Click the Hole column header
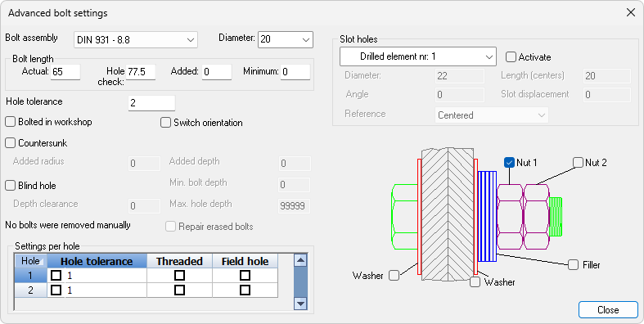The height and width of the screenshot is (324, 644). pos(31,261)
